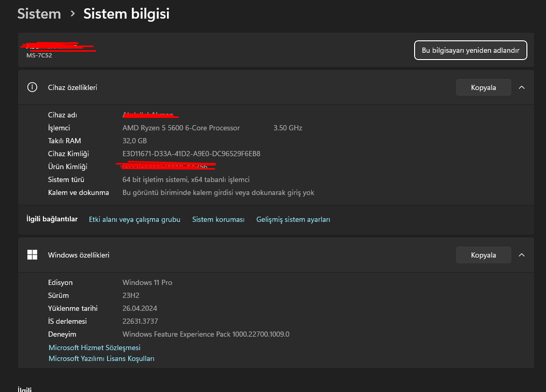Click the breadcrumb arrow after Sistem
The image size is (546, 392).
(x=72, y=14)
